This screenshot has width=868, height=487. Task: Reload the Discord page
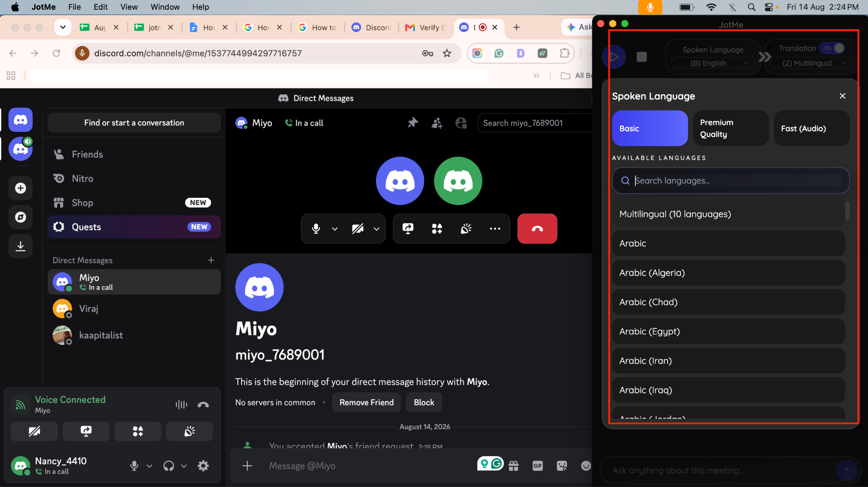56,53
